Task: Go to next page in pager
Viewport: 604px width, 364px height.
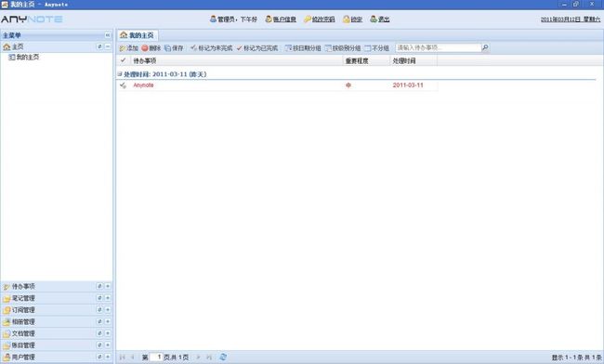Action: 198,357
